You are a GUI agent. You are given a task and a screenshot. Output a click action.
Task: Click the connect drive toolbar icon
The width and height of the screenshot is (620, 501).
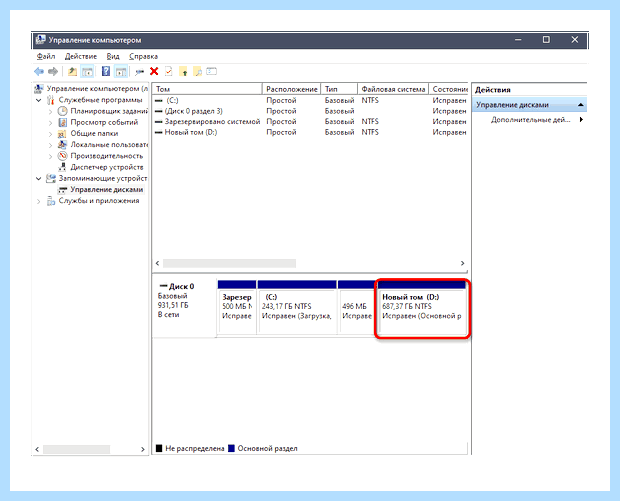coord(139,72)
